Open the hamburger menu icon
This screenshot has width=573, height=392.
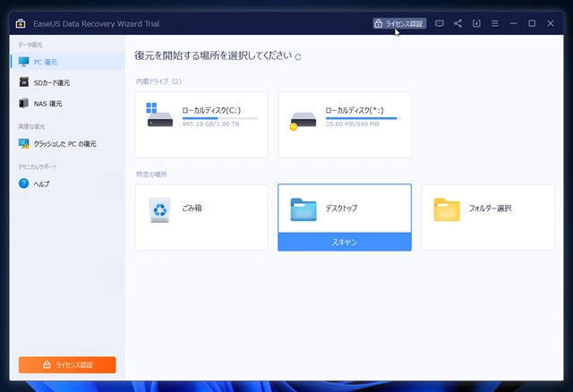click(495, 23)
